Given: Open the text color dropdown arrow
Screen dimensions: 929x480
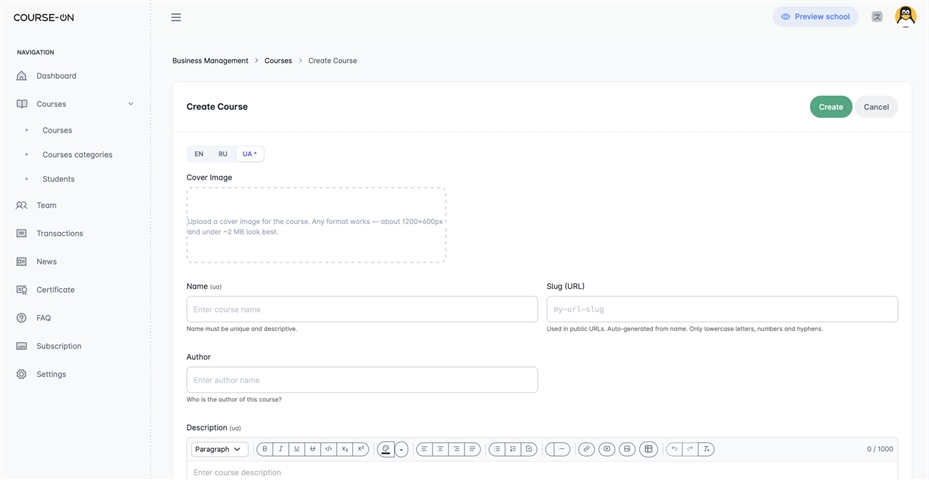Looking at the screenshot, I should tap(402, 450).
